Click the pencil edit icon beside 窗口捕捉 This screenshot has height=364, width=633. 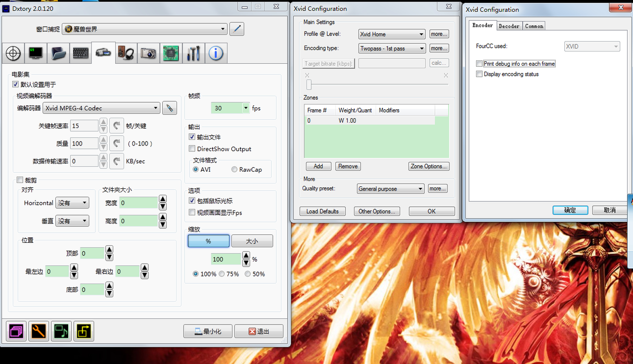click(237, 29)
